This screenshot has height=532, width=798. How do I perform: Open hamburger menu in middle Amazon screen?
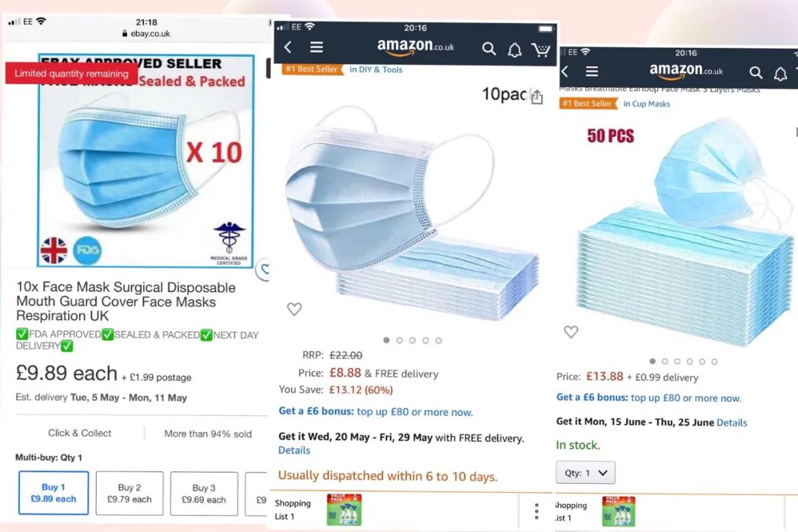tap(316, 47)
